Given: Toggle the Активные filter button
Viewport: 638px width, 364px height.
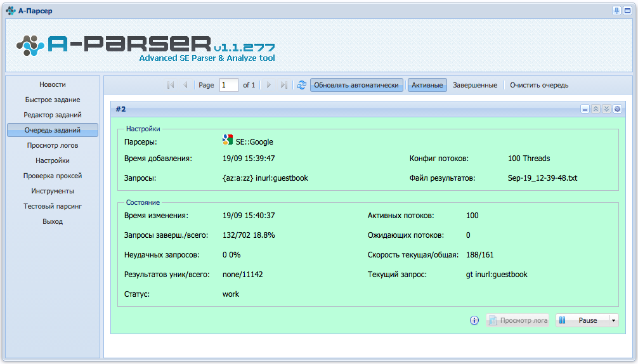Looking at the screenshot, I should click(x=427, y=85).
